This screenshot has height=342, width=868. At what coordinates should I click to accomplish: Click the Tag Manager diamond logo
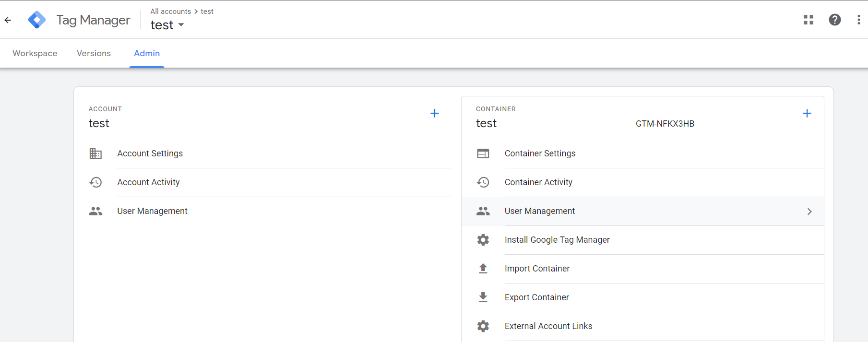[37, 20]
